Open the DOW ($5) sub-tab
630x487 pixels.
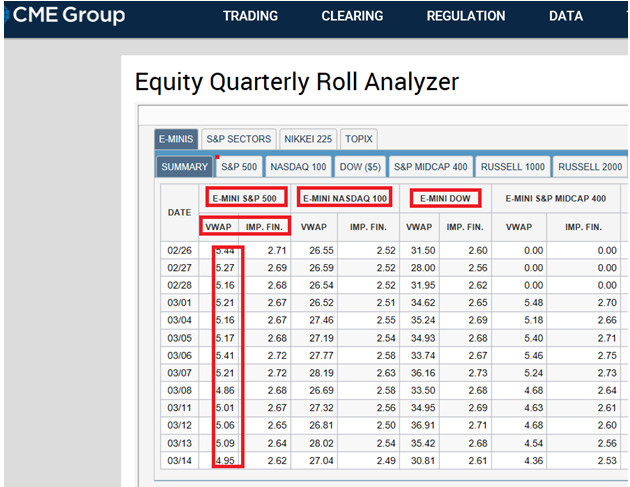click(x=360, y=167)
